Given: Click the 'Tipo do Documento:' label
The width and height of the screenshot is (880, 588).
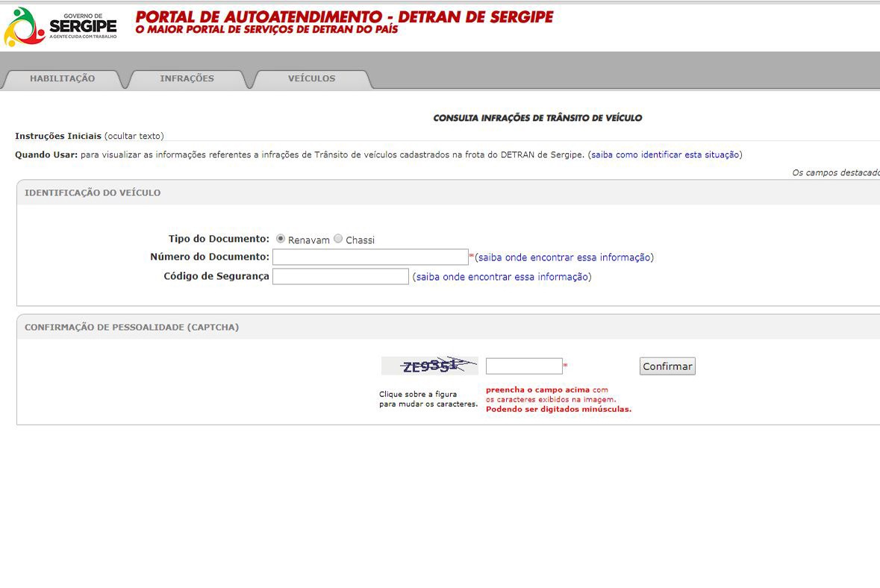Looking at the screenshot, I should pos(219,239).
